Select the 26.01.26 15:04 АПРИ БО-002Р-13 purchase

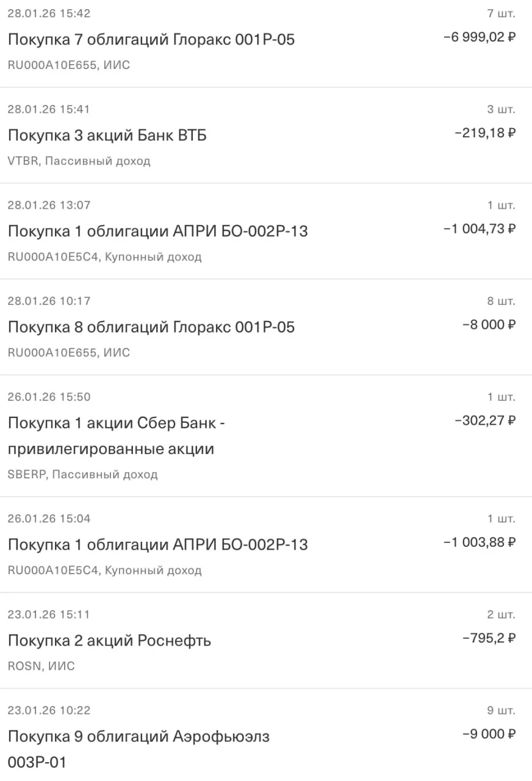(x=266, y=545)
